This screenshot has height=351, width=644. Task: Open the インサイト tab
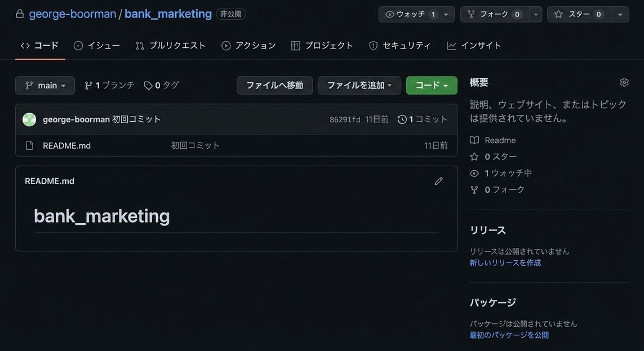[x=474, y=46]
